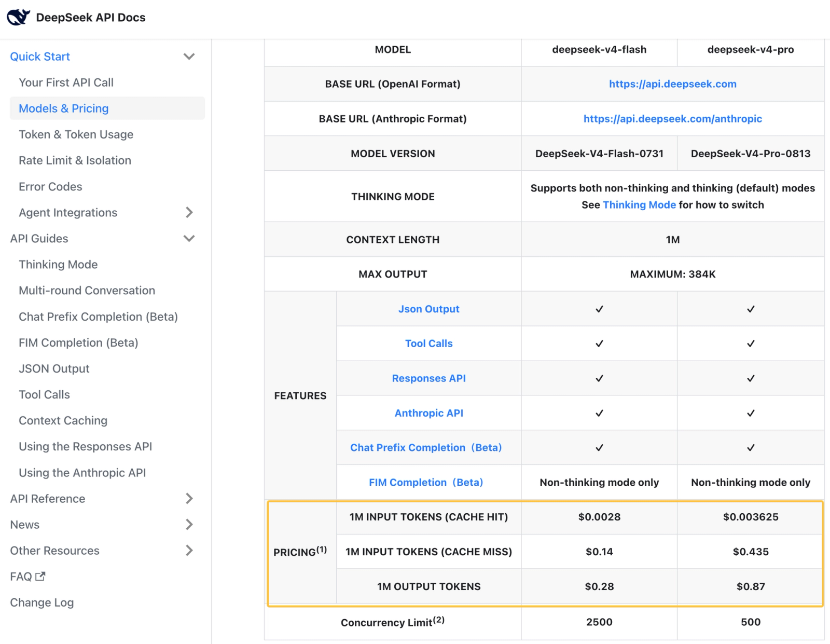The width and height of the screenshot is (830, 644).
Task: Open the FAQ external link icon
Action: [x=40, y=576]
